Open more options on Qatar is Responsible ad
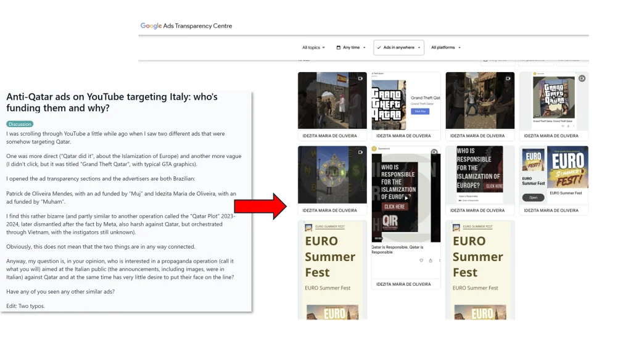The image size is (623, 364). point(439,261)
